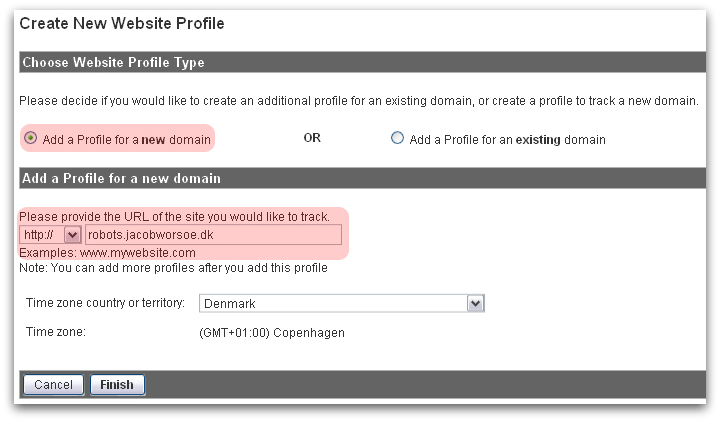This screenshot has height=422, width=720.
Task: Click the "Examples: www.mywebsite.com" hint text
Action: pyautogui.click(x=107, y=253)
